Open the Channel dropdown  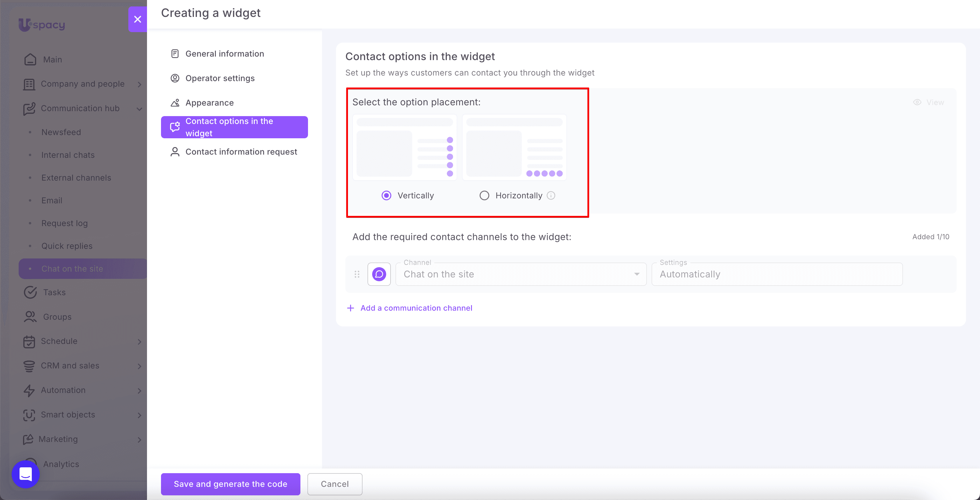pos(521,274)
